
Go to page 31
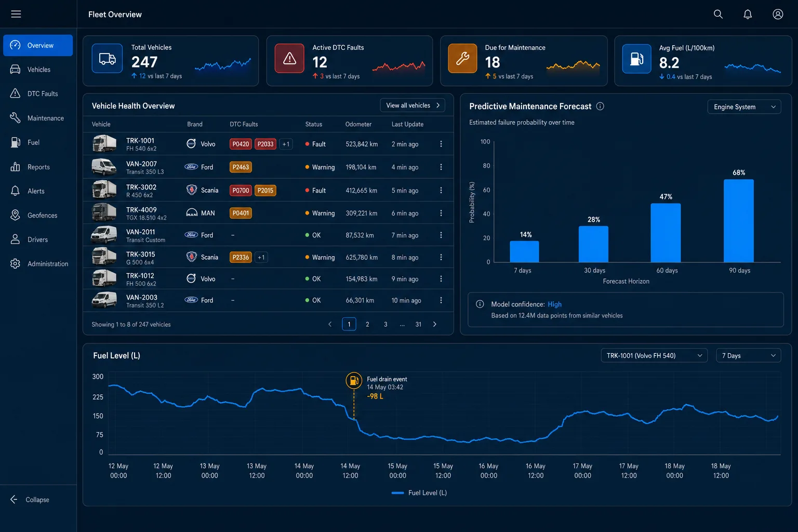[x=418, y=324]
